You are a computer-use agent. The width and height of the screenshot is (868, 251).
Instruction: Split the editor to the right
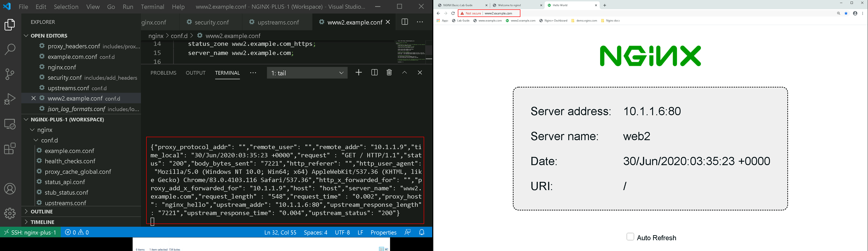[x=405, y=22]
